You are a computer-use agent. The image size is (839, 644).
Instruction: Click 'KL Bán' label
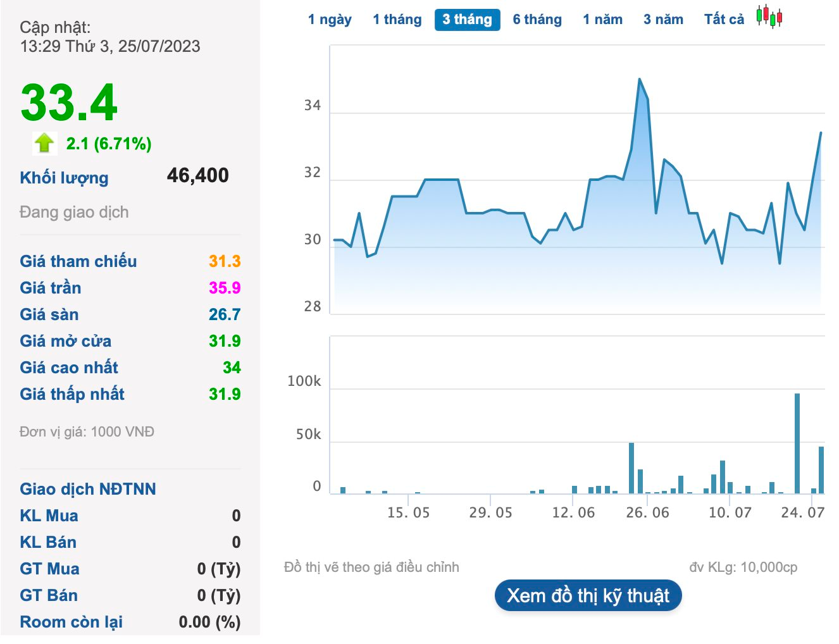[x=47, y=542]
